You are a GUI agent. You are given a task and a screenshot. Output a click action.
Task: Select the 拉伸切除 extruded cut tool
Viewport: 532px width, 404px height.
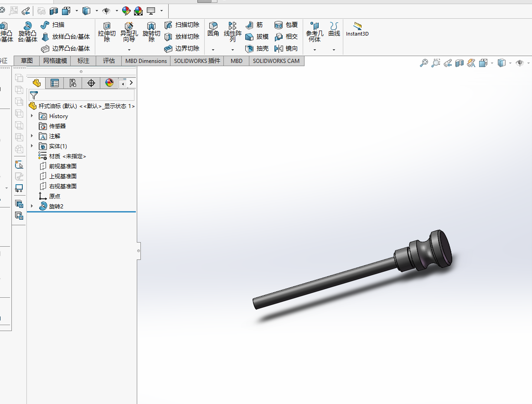(x=107, y=31)
